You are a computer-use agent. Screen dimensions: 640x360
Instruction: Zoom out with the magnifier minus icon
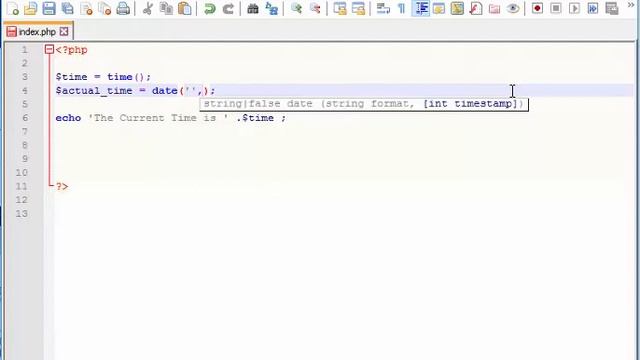[315, 9]
